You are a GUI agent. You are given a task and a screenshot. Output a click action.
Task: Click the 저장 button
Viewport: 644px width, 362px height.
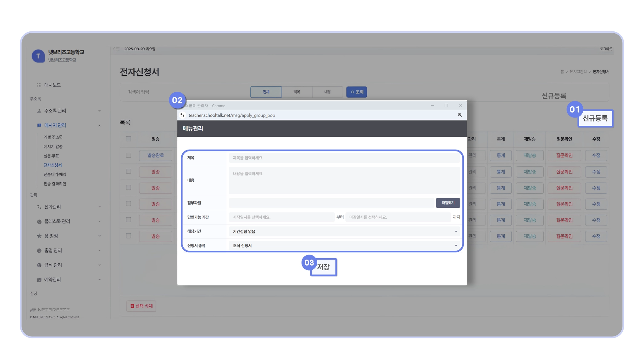point(324,267)
